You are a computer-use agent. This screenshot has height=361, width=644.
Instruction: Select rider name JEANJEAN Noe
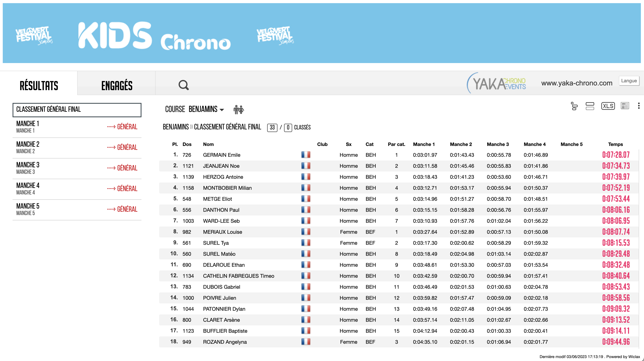click(x=221, y=166)
